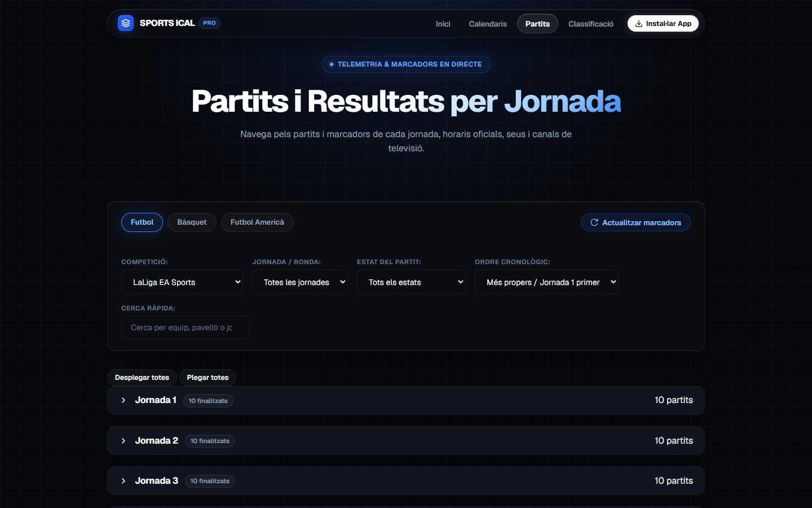Switch to the Bàsquet sport tab
This screenshot has width=812, height=508.
pos(192,222)
